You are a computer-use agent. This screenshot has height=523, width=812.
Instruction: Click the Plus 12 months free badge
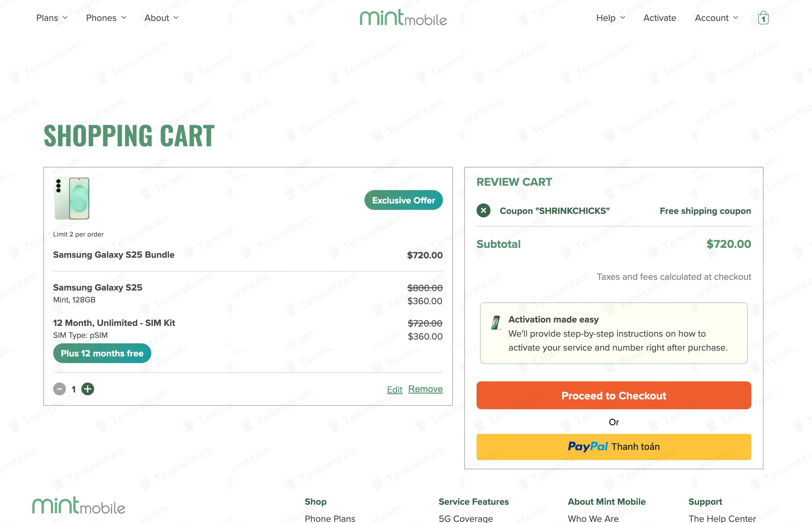[x=102, y=353]
